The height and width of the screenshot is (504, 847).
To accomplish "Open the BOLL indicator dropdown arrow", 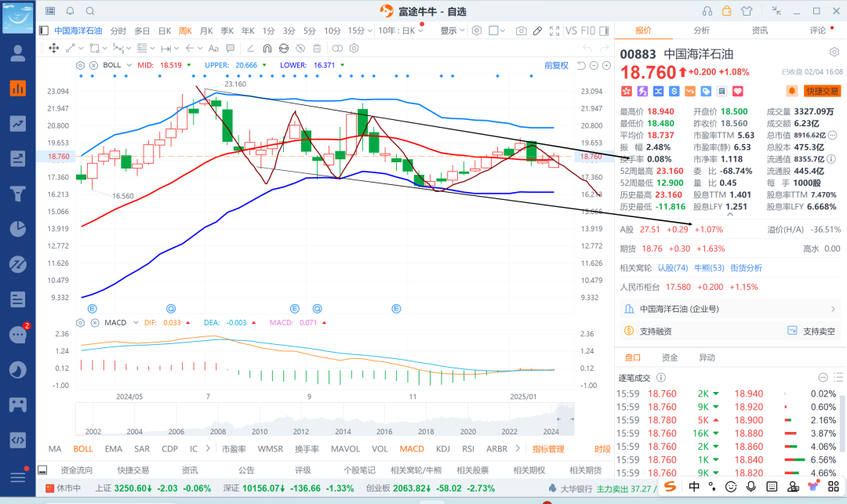I will point(129,65).
